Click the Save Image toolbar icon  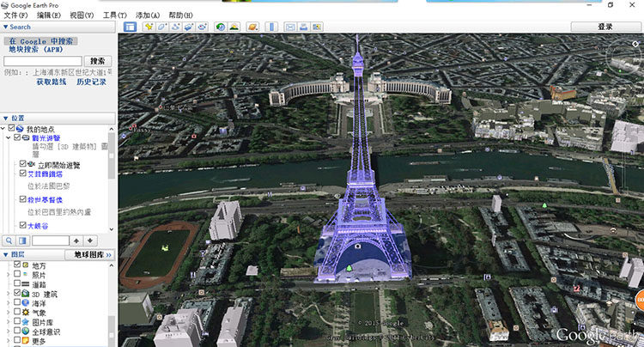(317, 27)
